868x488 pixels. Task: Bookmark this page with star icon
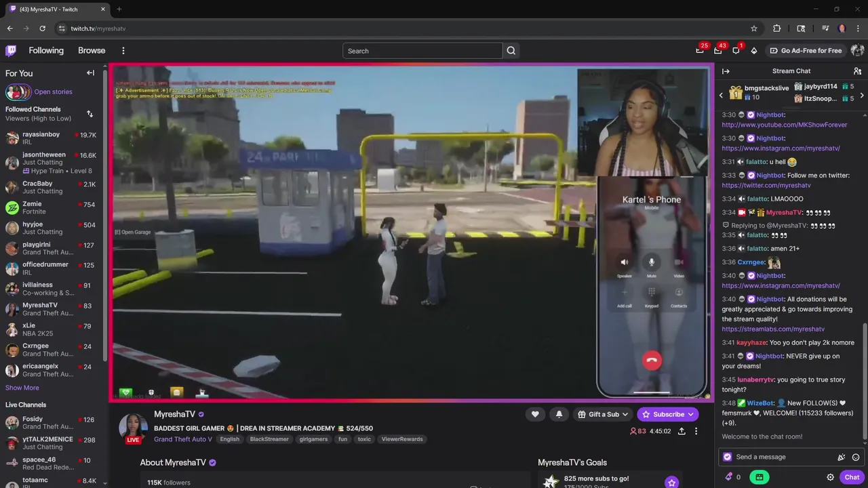tap(754, 28)
